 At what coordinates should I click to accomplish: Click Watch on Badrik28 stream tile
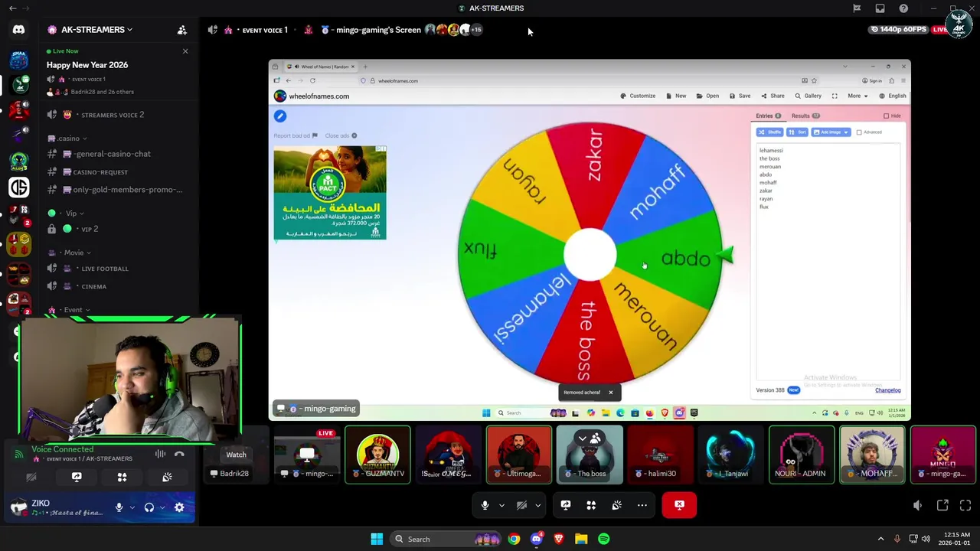coord(236,455)
